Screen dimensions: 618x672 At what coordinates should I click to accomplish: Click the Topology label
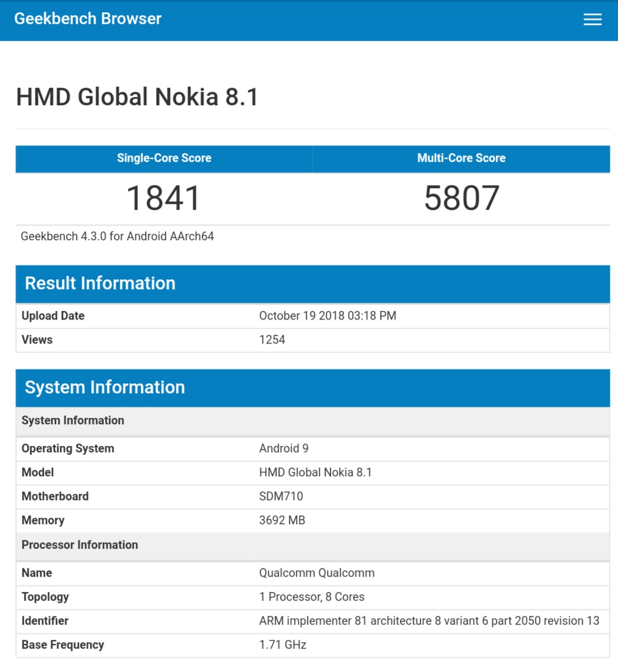[x=45, y=597]
